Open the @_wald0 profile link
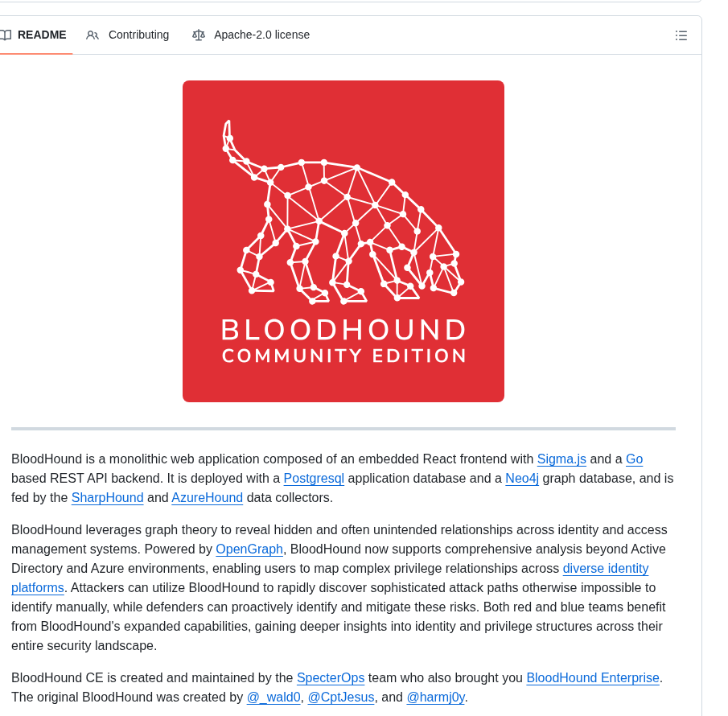The height and width of the screenshot is (716, 728). (274, 697)
